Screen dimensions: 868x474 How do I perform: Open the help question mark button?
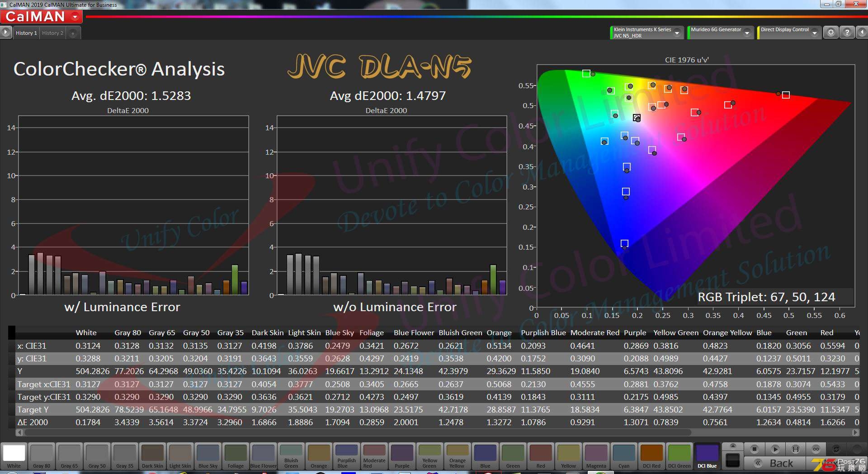tap(847, 33)
